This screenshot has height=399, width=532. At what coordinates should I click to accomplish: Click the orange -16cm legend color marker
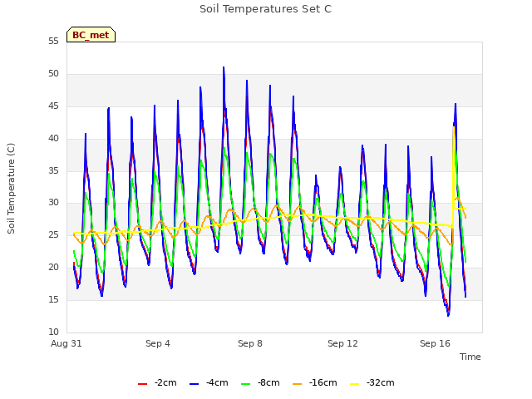[x=298, y=384]
